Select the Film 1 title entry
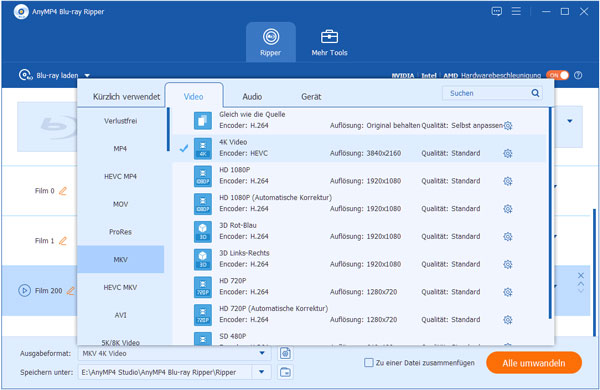The height and width of the screenshot is (390, 600). click(44, 241)
